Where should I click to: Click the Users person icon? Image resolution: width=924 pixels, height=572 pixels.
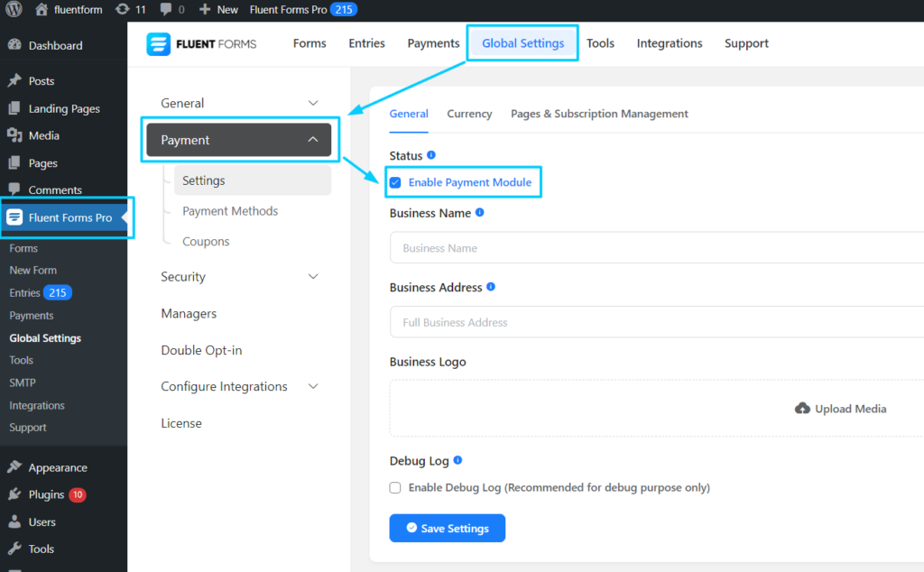[x=14, y=521]
